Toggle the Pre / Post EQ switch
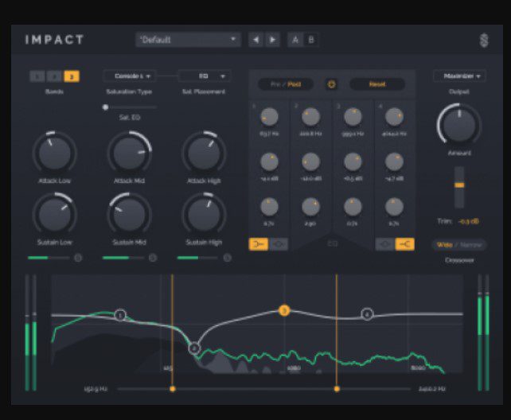 coord(286,84)
